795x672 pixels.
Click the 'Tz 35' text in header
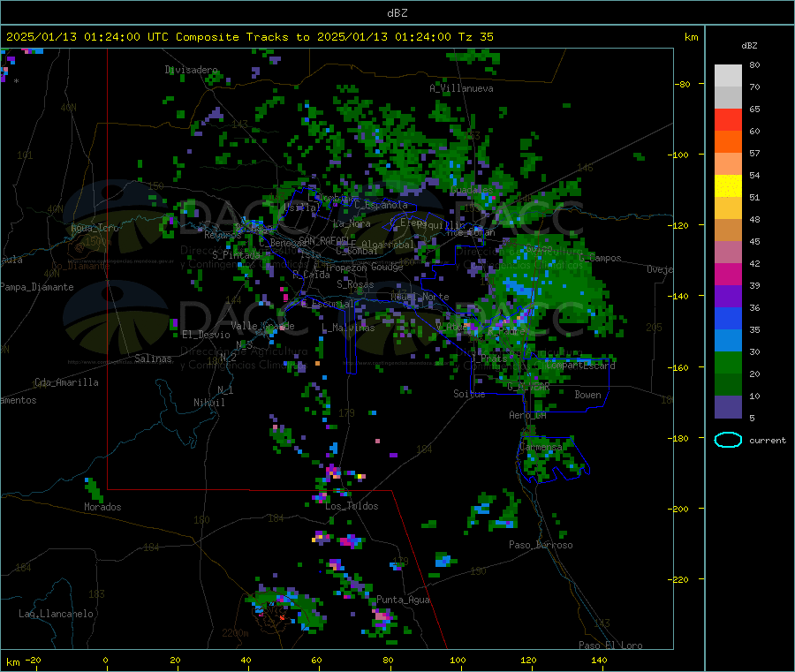tap(475, 37)
